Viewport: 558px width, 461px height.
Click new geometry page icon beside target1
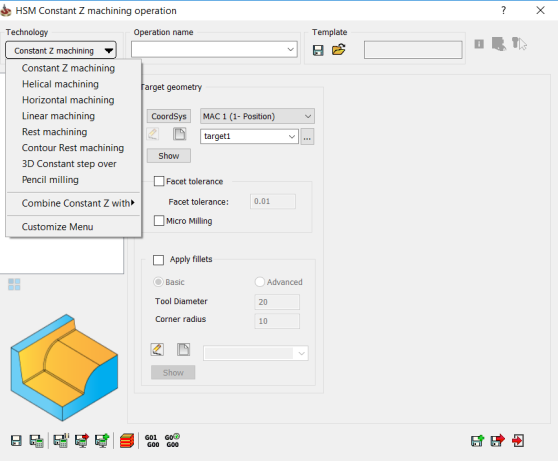pyautogui.click(x=179, y=134)
